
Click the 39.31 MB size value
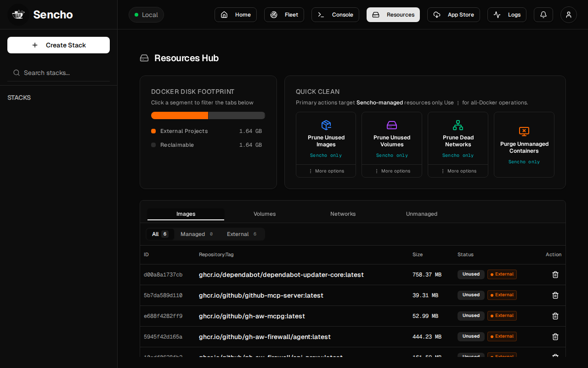pyautogui.click(x=425, y=295)
